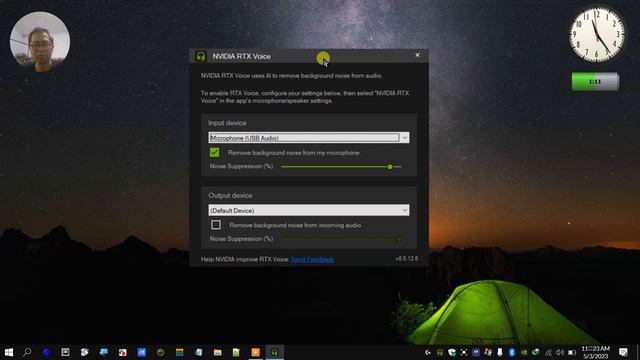This screenshot has width=640, height=360.
Task: Open network Wi-Fi status in the tray
Action: point(548,352)
